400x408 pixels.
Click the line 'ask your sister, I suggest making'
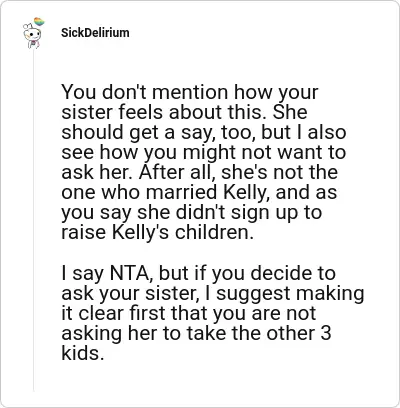(212, 293)
